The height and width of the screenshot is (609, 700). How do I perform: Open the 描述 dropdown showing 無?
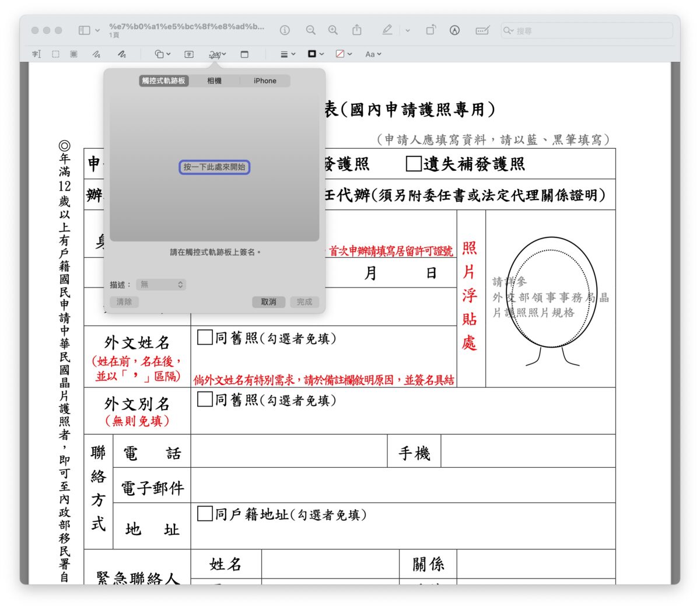tap(161, 285)
